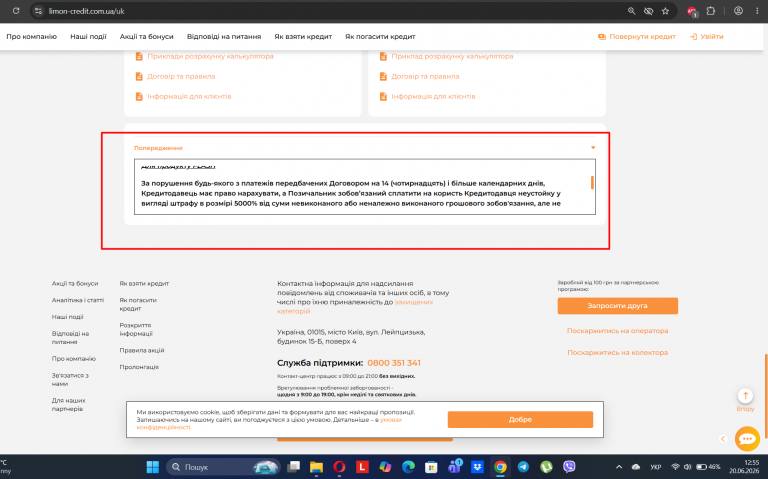Screen dimensions: 768x479
Task: Collapse the Попередження section with its arrow
Action: coord(593,147)
